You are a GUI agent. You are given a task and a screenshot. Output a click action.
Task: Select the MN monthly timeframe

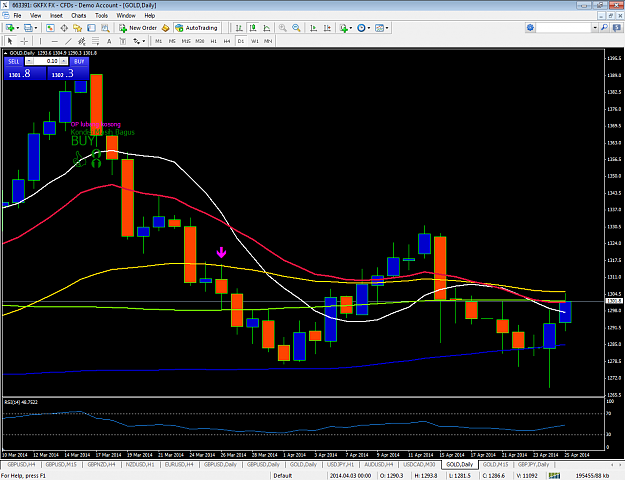coord(268,41)
